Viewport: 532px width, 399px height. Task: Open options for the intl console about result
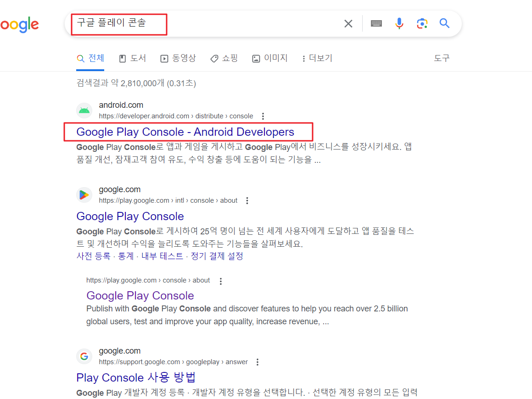(247, 201)
